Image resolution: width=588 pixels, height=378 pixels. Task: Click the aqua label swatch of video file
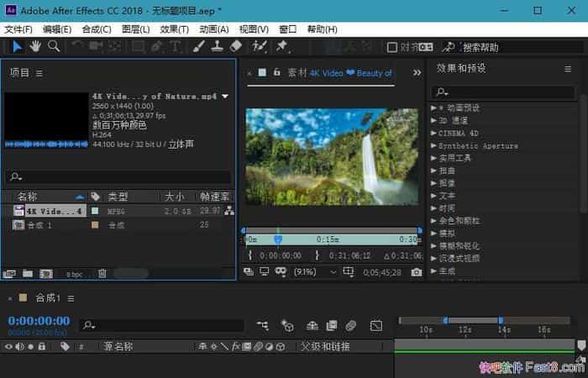tap(95, 211)
